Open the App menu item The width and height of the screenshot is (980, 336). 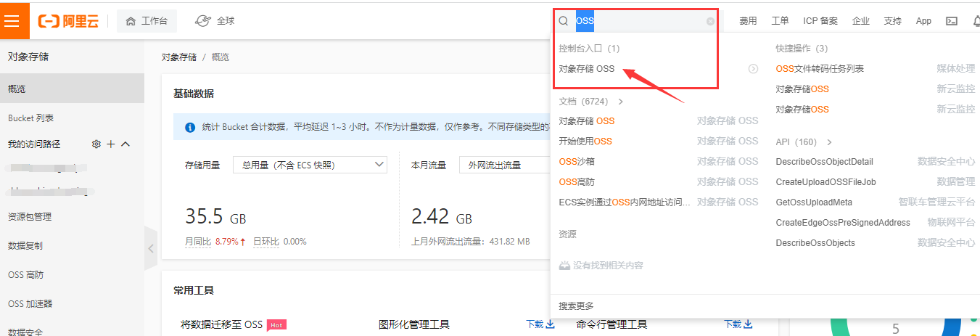[x=923, y=21]
